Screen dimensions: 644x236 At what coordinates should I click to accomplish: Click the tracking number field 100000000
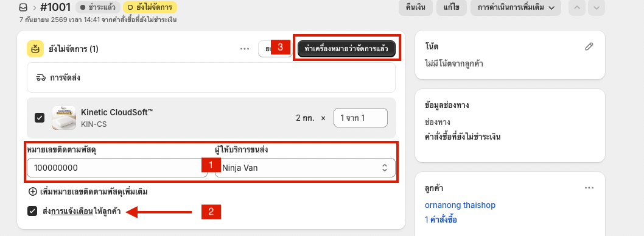(117, 168)
